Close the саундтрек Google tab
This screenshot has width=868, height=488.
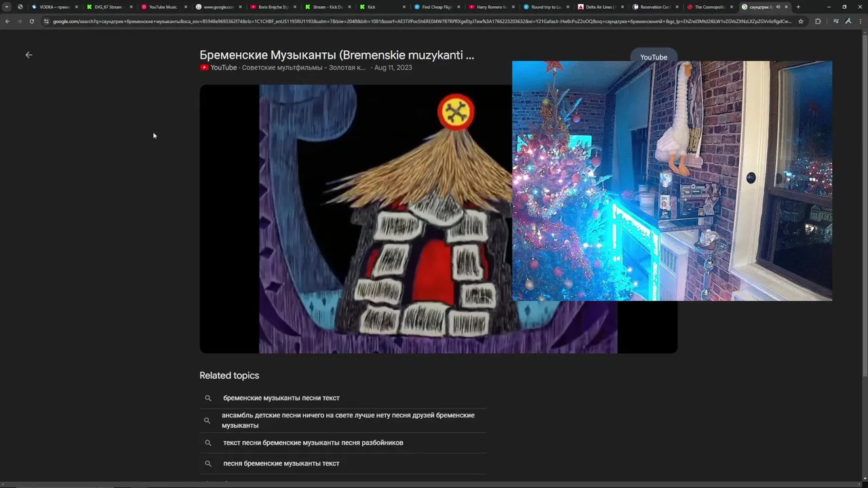[787, 7]
